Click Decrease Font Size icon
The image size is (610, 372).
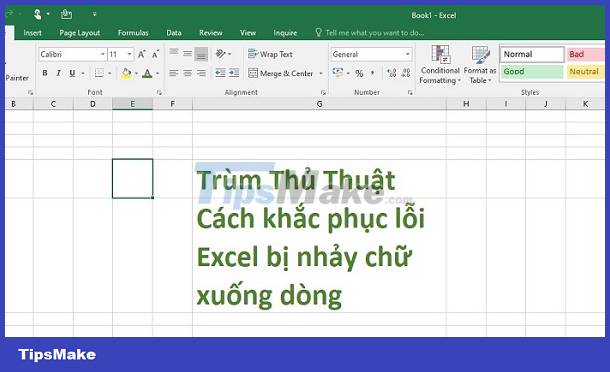pos(155,54)
